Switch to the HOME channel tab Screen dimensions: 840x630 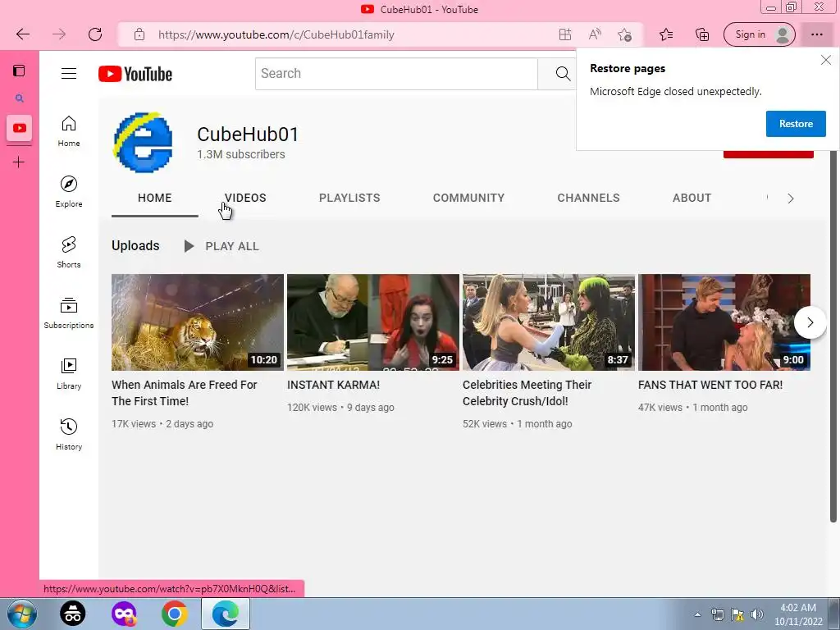(155, 198)
